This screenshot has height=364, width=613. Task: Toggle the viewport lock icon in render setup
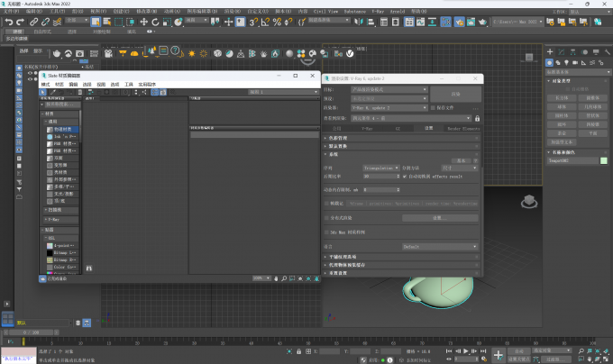coord(477,118)
